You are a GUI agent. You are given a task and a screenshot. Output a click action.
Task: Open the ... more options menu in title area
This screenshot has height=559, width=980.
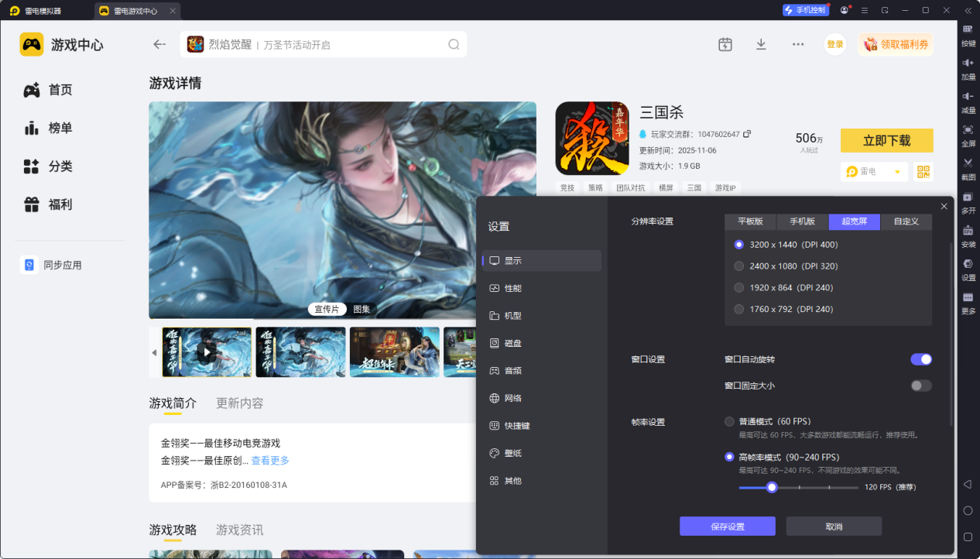tap(797, 44)
